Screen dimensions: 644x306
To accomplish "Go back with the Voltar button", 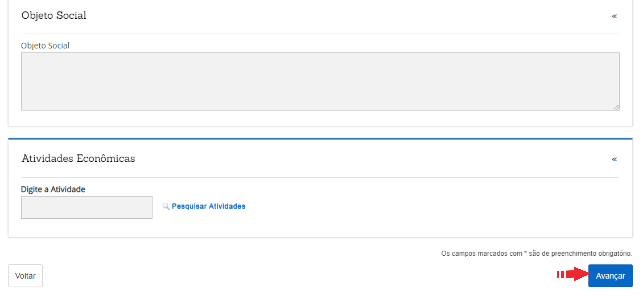I will coord(25,276).
